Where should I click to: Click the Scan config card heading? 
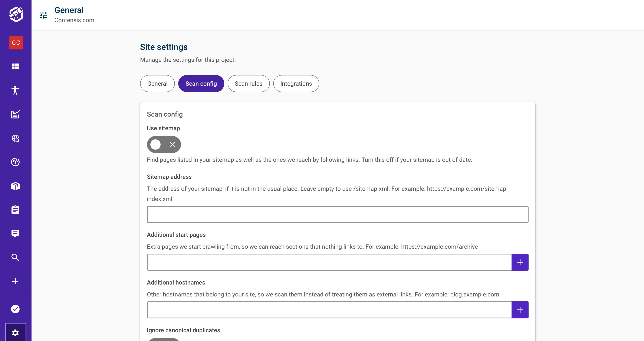tap(165, 114)
